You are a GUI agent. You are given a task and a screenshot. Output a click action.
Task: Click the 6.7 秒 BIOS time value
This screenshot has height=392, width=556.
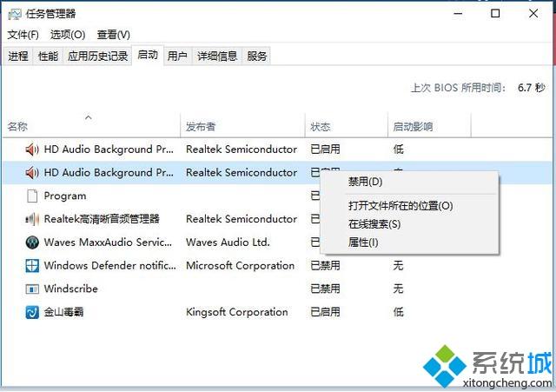click(531, 87)
